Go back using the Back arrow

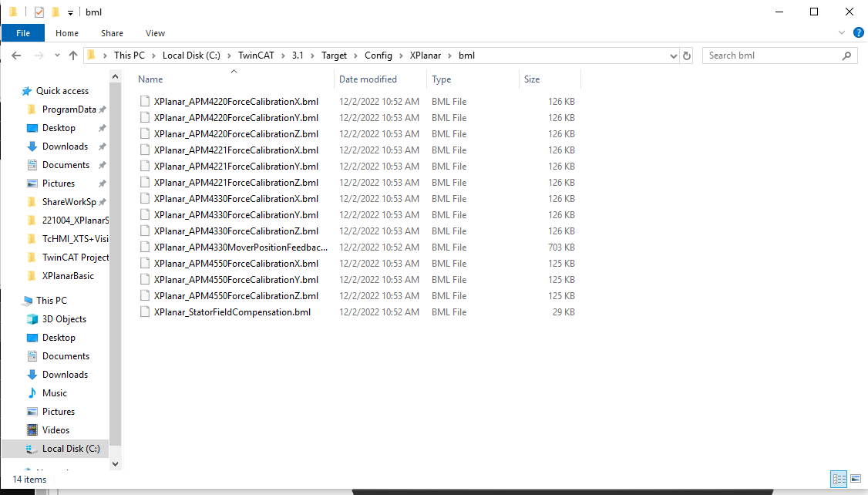[16, 56]
